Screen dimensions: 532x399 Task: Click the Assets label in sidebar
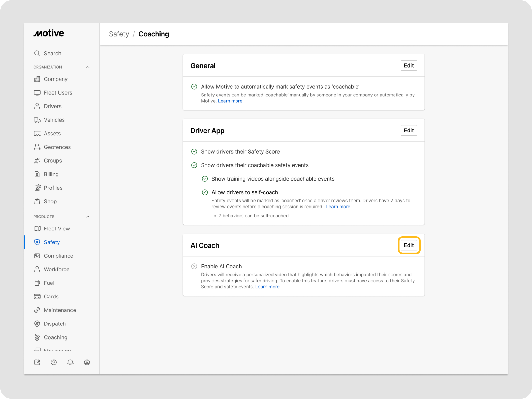(x=52, y=134)
